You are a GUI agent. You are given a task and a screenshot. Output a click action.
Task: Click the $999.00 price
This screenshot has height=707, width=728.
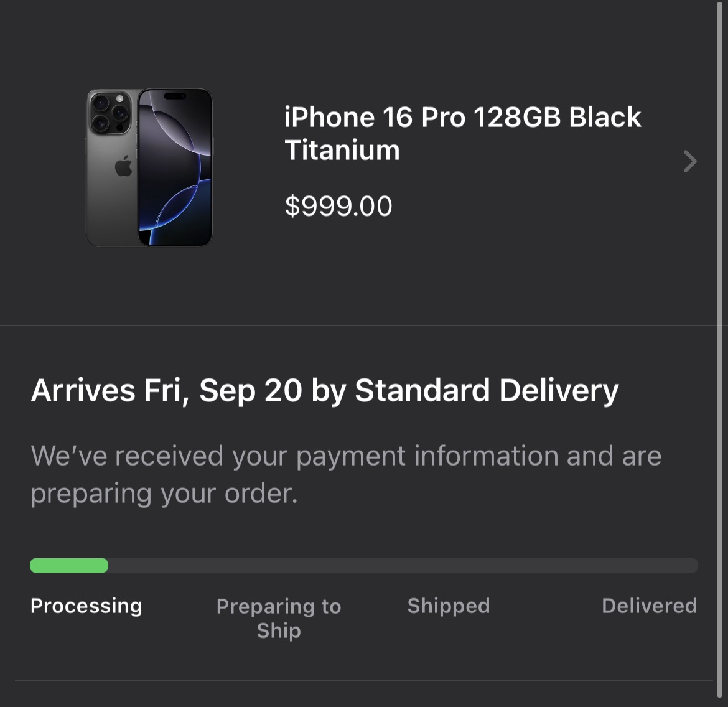pos(338,206)
